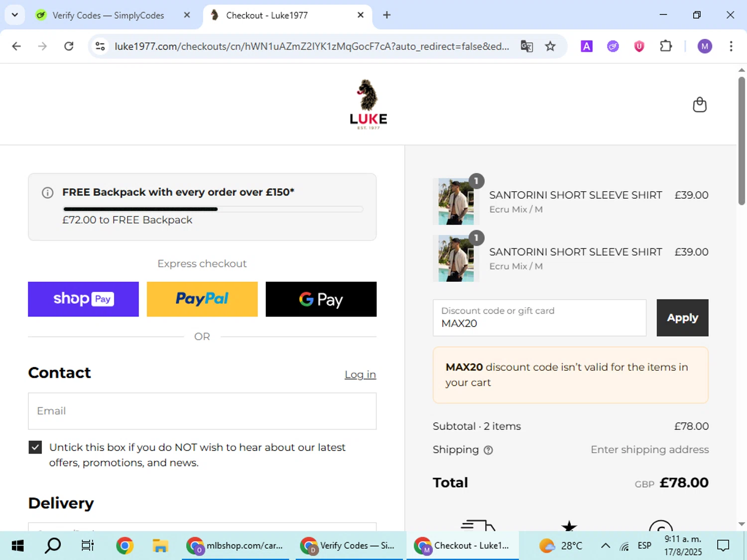
Task: Open Task View on the taskbar
Action: (88, 546)
